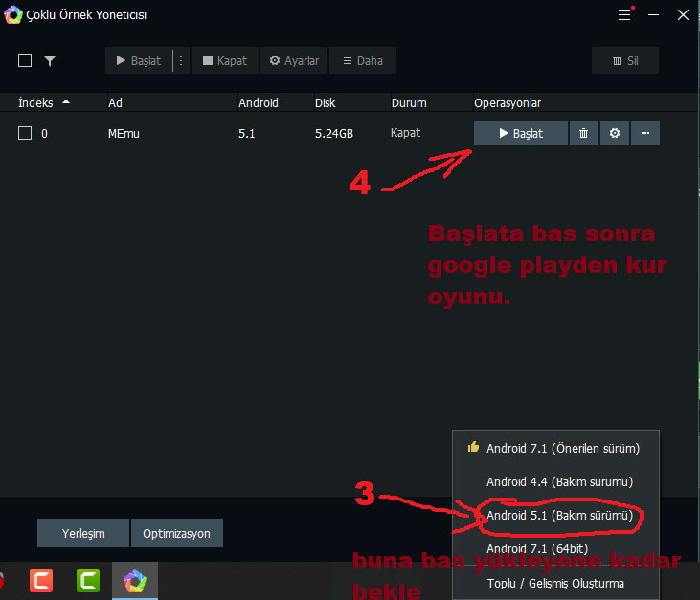This screenshot has width=700, height=600.
Task: Select the MEmu instance name
Action: point(124,133)
